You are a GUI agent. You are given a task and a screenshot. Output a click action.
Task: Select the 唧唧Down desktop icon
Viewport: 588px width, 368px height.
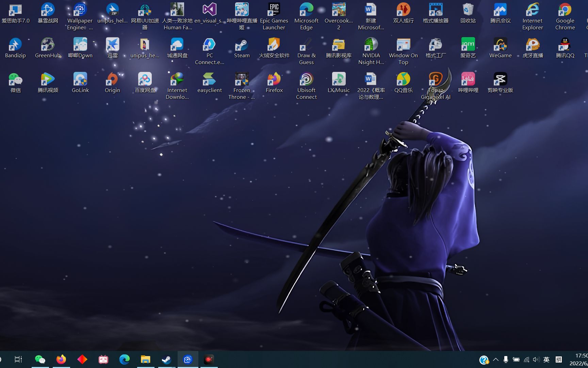coord(80,48)
